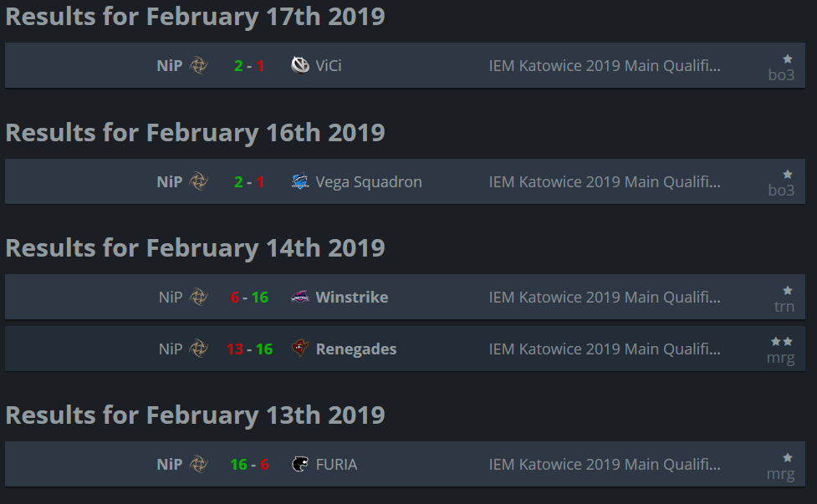Click the two-star rating on Renegades match
Image resolution: width=817 pixels, height=504 pixels.
click(x=782, y=341)
